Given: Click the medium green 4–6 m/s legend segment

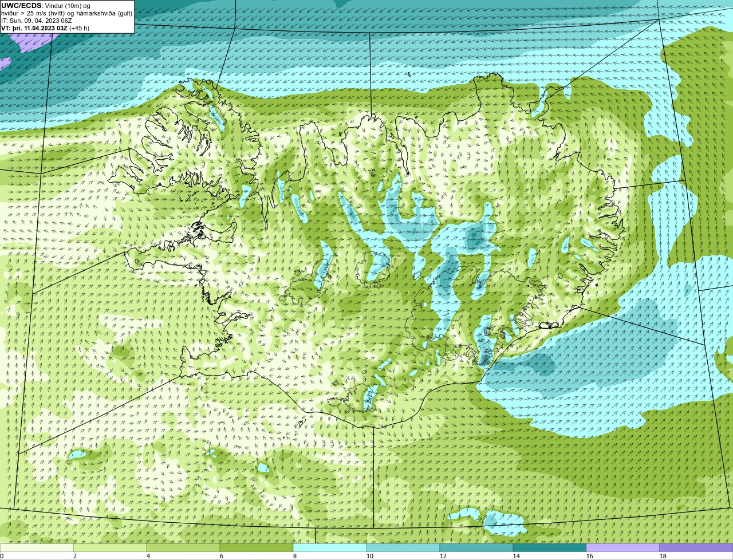Looking at the screenshot, I should [183, 547].
